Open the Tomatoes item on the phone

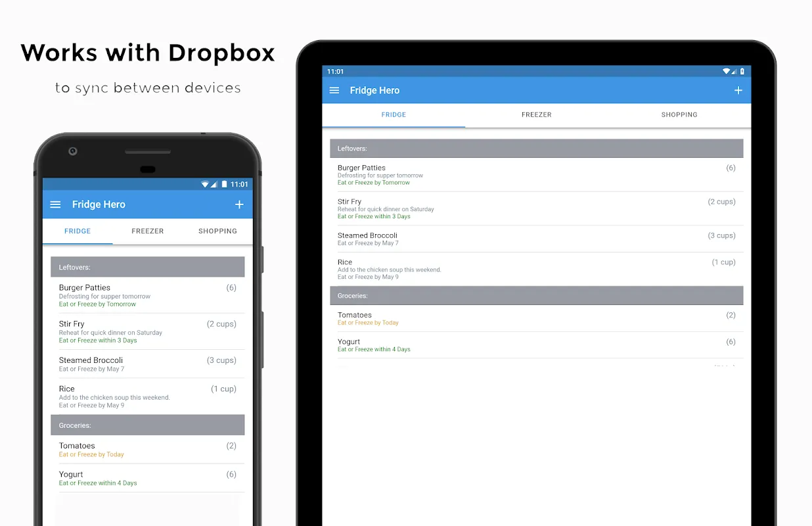click(147, 449)
